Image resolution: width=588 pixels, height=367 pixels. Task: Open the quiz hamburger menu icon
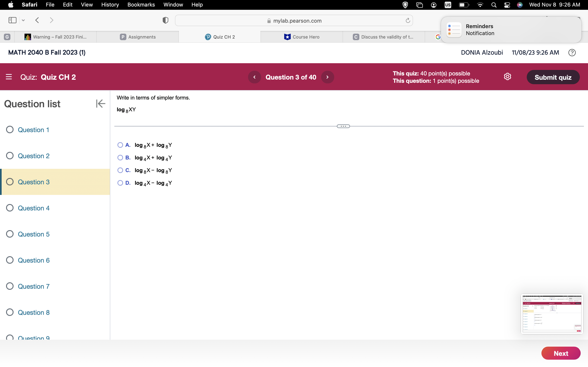tap(9, 77)
